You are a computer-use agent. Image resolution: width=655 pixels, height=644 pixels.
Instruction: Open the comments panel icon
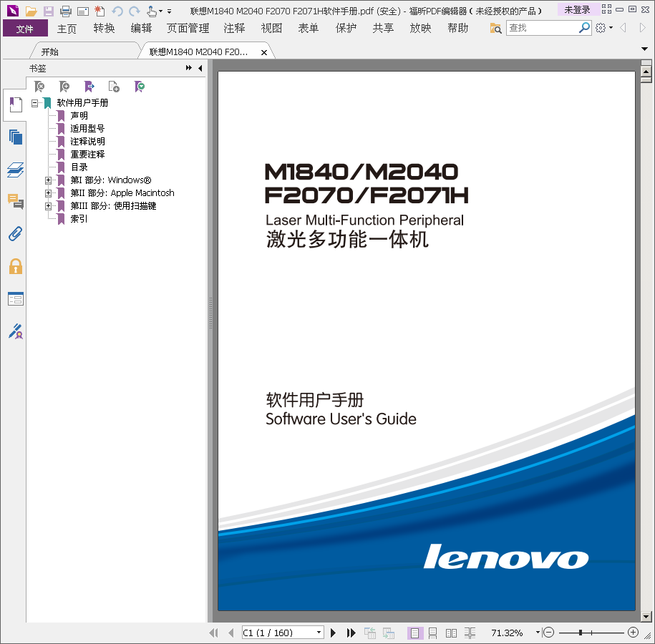point(16,201)
